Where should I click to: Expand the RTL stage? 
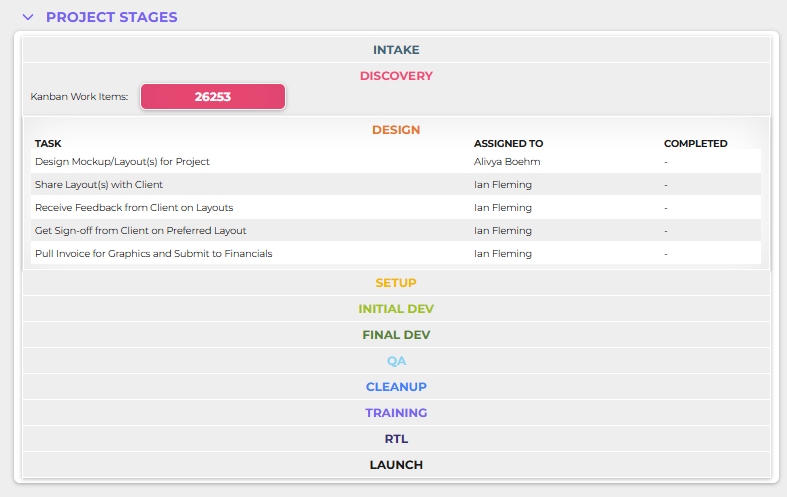[396, 439]
